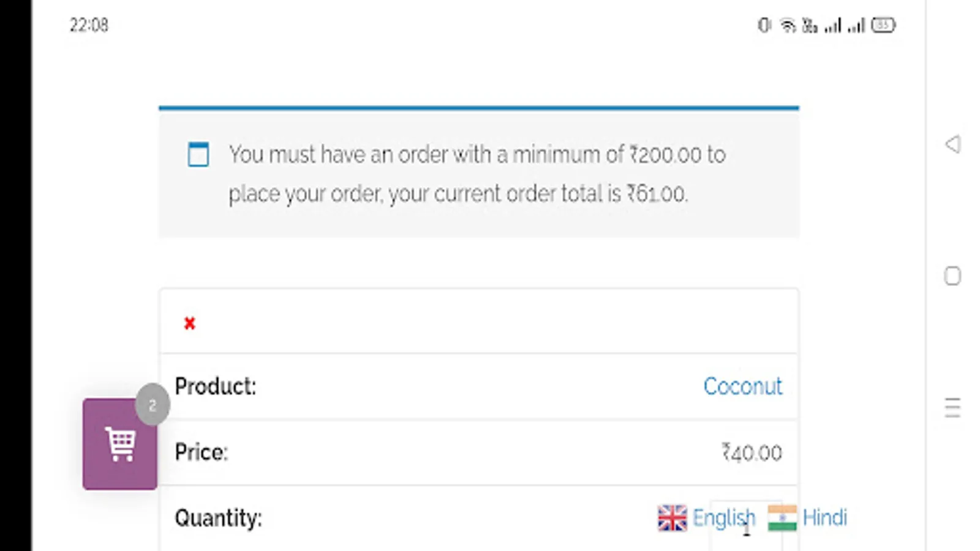Open the purple floating cart button
980x551 pixels.
click(x=120, y=444)
